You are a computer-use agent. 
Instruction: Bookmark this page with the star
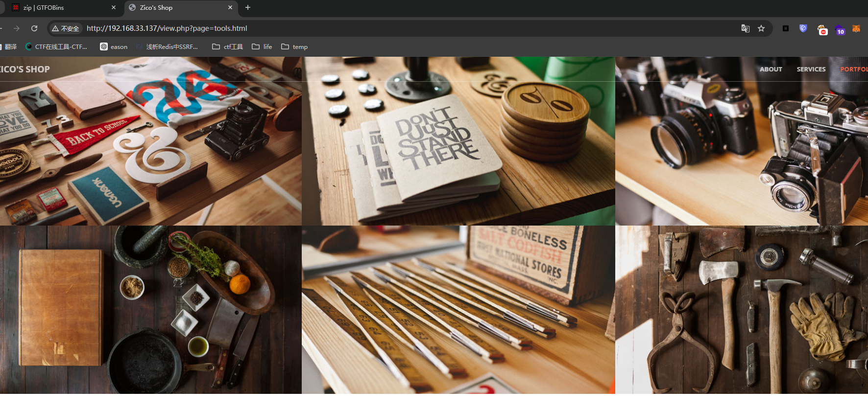(x=761, y=28)
